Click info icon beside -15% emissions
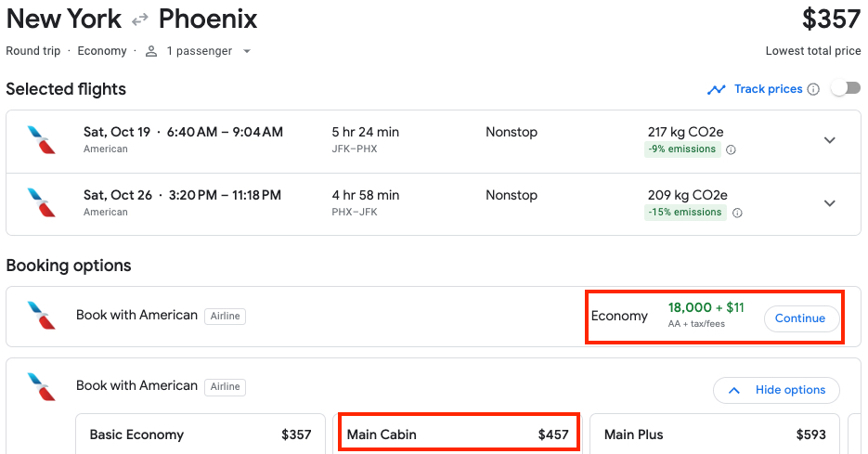This screenshot has width=868, height=454. pyautogui.click(x=737, y=213)
